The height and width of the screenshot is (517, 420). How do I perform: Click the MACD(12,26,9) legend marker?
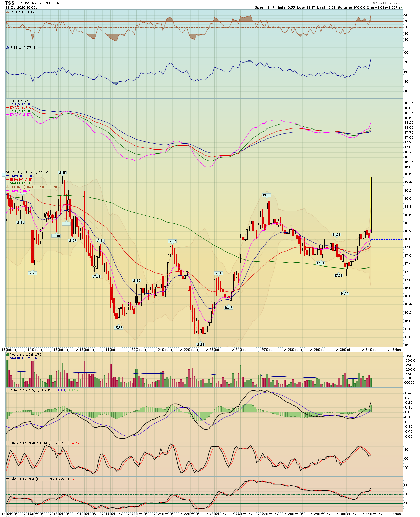tap(8, 390)
